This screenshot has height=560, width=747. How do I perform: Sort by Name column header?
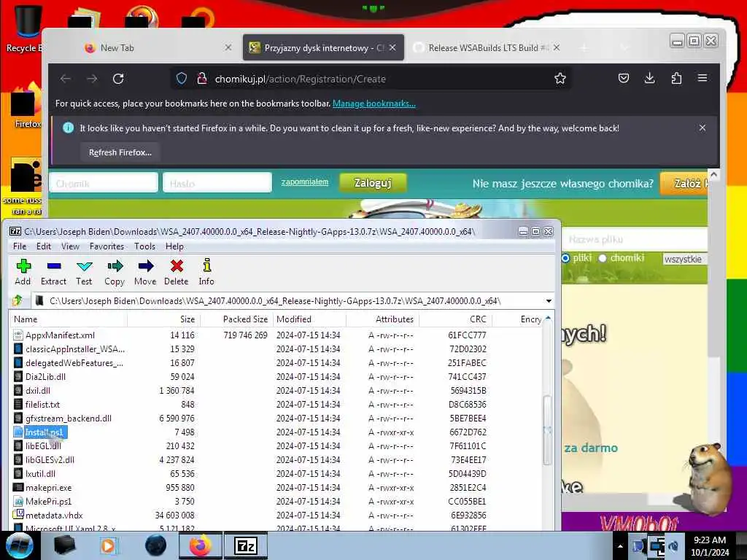69,319
